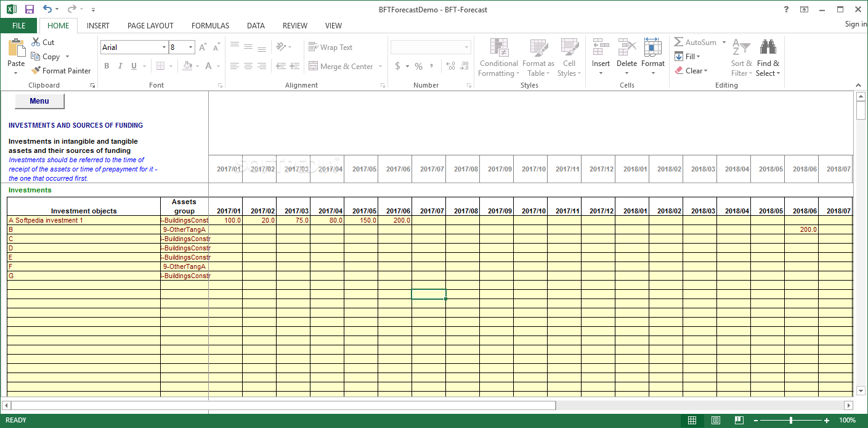The height and width of the screenshot is (428, 868).
Task: Click the Cut scissors icon
Action: click(x=36, y=42)
